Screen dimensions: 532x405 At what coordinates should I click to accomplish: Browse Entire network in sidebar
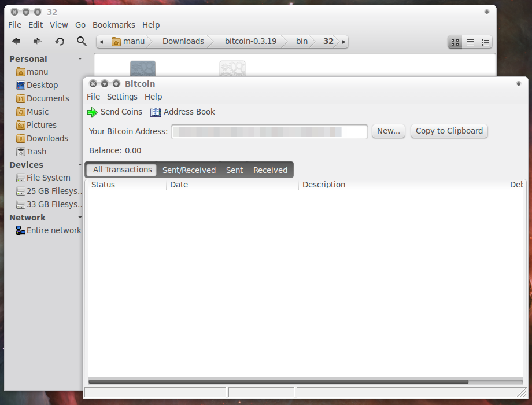click(x=49, y=230)
